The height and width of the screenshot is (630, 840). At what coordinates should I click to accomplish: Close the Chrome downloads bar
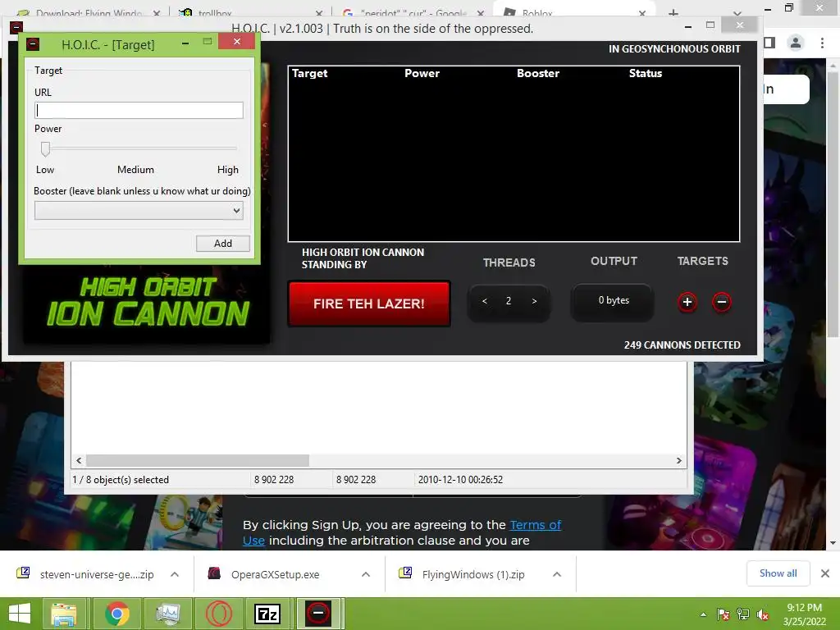825,573
